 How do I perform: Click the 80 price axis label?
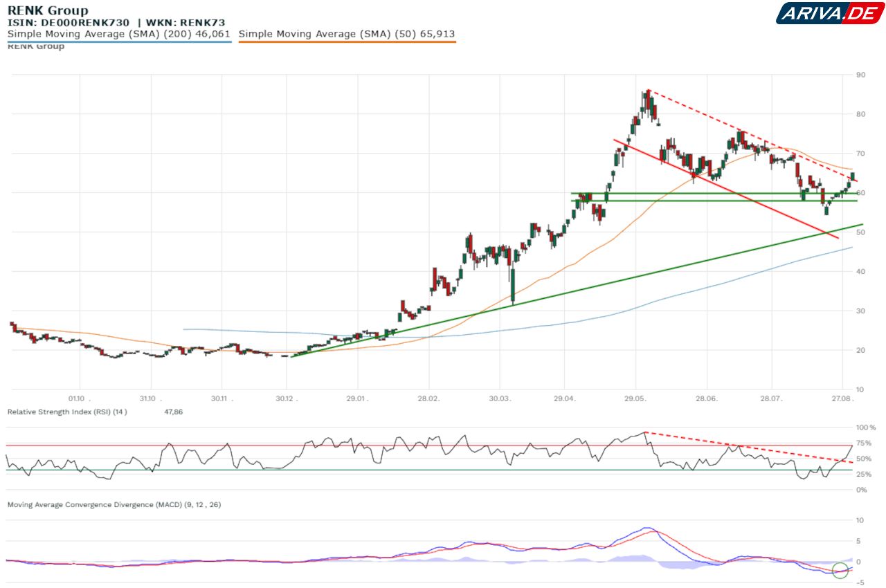tap(860, 114)
